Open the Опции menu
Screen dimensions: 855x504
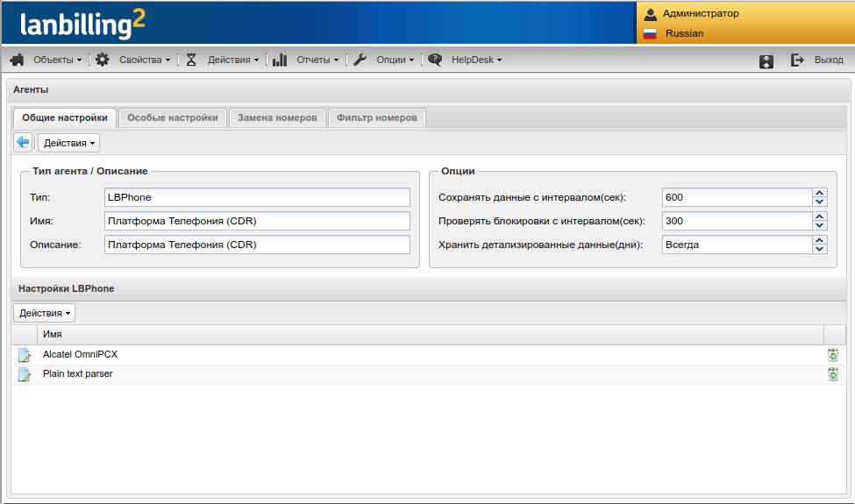coord(395,60)
